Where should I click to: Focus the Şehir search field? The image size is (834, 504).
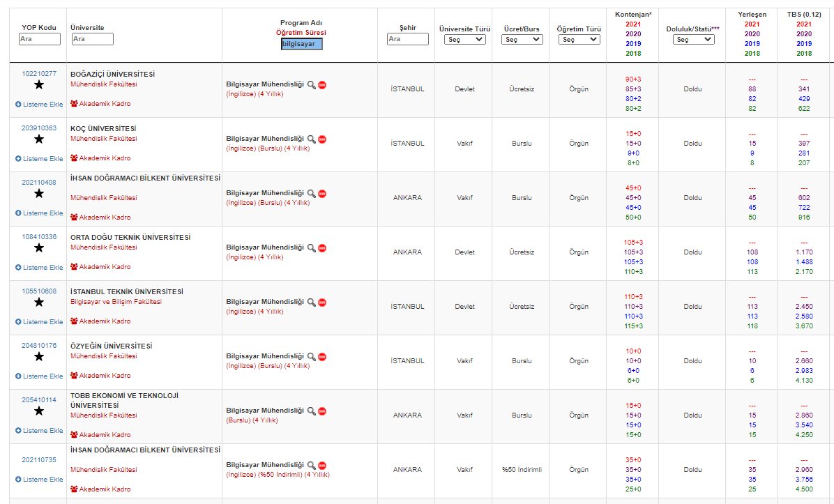tap(407, 39)
